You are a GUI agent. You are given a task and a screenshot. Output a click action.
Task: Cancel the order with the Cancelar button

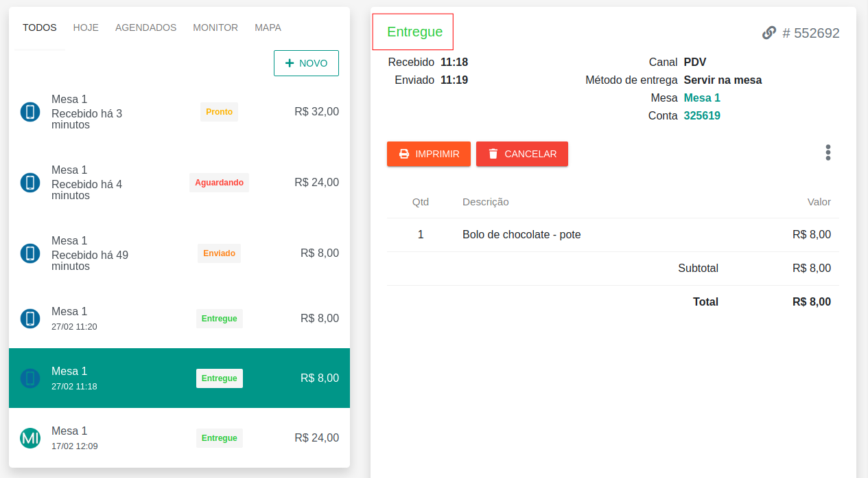tap(521, 154)
